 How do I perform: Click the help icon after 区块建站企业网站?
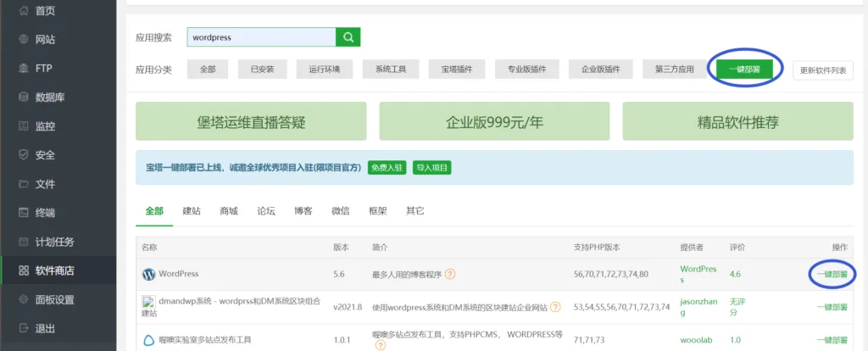click(555, 307)
